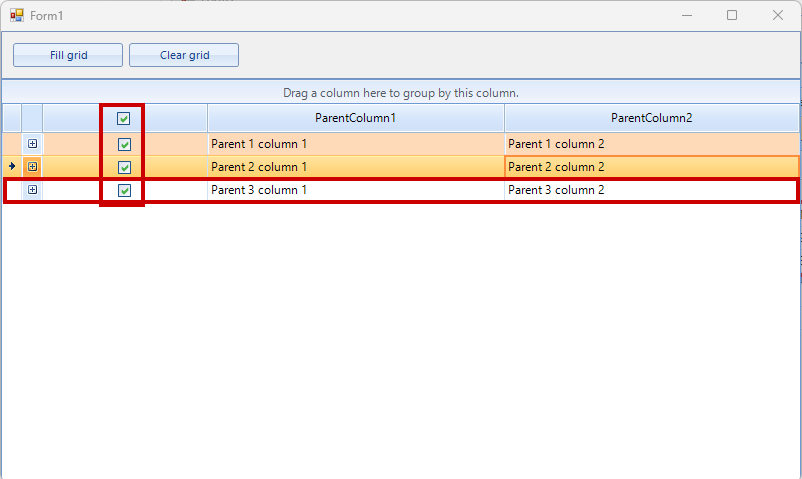Uncheck the Parent 3 row checkbox
This screenshot has height=479, width=802.
coord(124,190)
